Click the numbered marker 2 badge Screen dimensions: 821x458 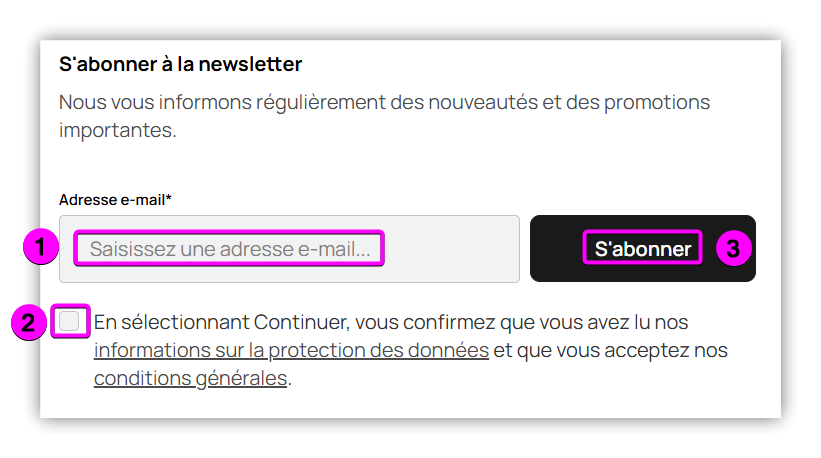tap(28, 323)
